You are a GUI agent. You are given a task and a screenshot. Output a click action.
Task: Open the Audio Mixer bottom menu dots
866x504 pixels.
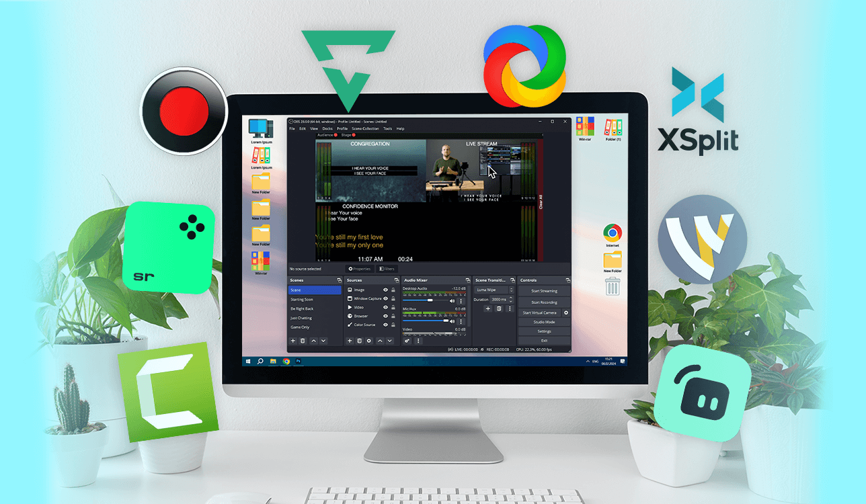418,341
